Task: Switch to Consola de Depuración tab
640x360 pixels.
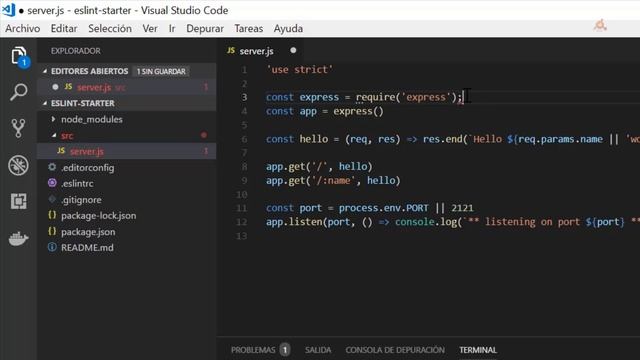Action: coord(395,350)
